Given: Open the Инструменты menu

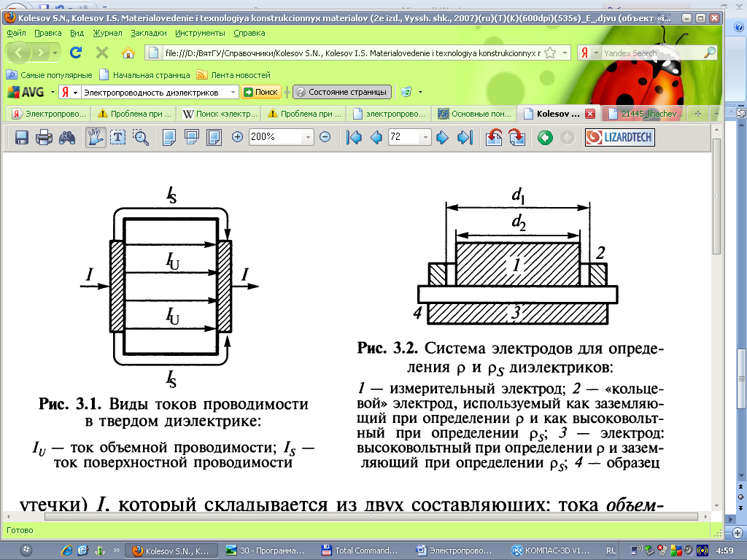Looking at the screenshot, I should click(200, 33).
